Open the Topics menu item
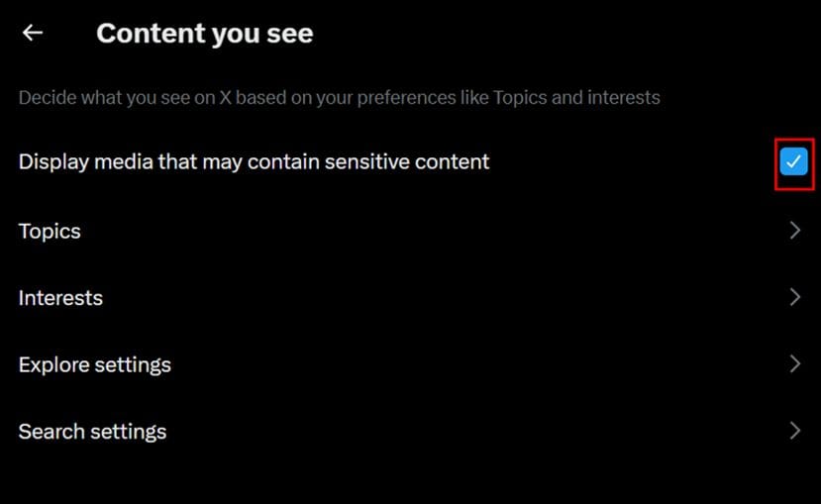Image resolution: width=821 pixels, height=504 pixels. 50,231
